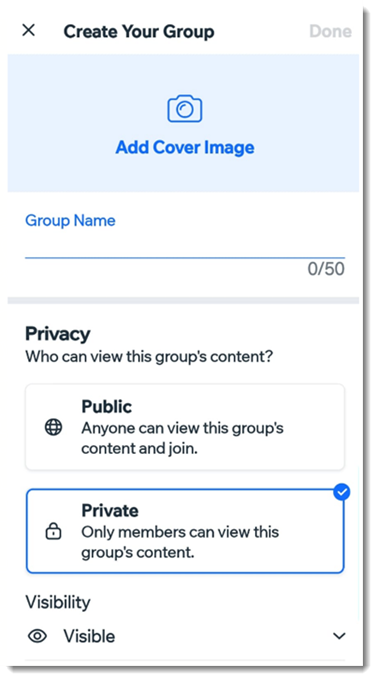
Task: Click the light blue cover image area
Action: (x=183, y=123)
